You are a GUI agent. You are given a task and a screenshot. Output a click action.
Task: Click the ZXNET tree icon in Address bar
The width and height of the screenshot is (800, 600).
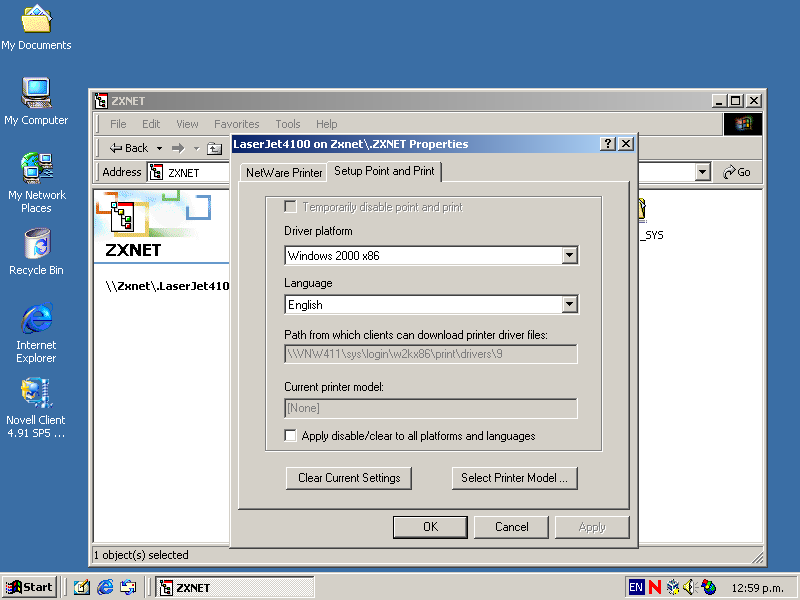coord(156,172)
